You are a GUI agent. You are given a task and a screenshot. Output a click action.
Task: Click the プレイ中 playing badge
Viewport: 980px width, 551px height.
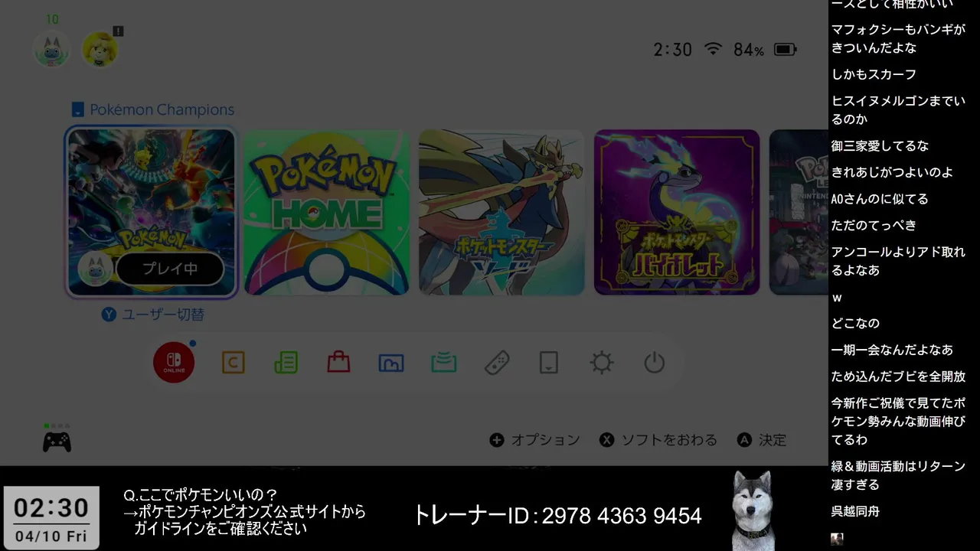[x=170, y=269]
